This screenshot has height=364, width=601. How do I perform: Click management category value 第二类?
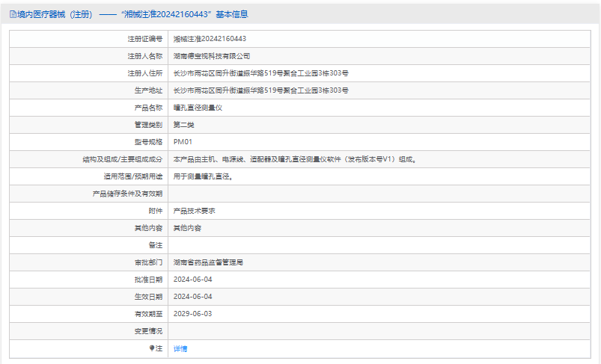pos(183,125)
